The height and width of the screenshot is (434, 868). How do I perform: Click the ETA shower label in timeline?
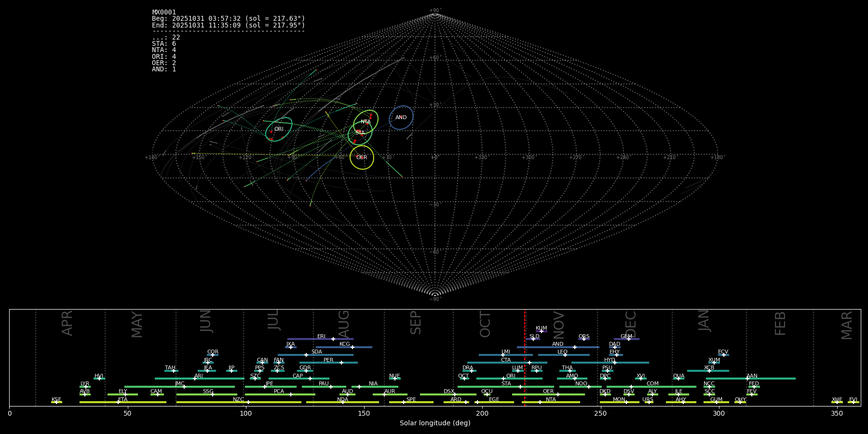click(x=123, y=400)
